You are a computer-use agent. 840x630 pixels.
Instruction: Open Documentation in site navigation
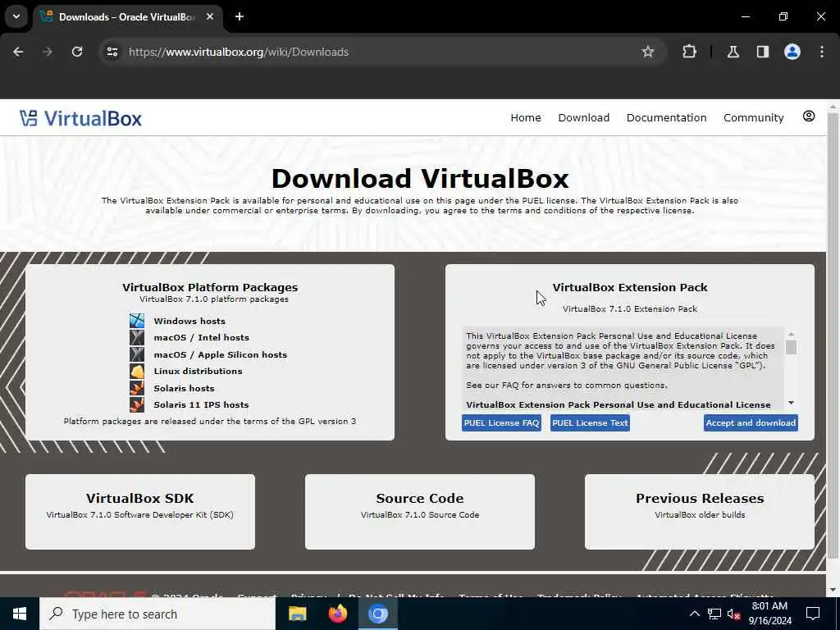666,117
